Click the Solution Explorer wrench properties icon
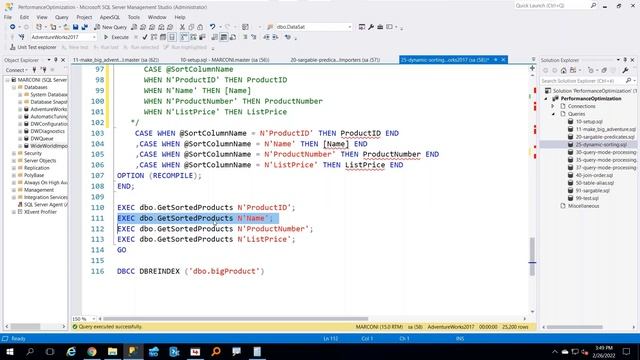Viewport: 640px width, 360px height. (625, 70)
